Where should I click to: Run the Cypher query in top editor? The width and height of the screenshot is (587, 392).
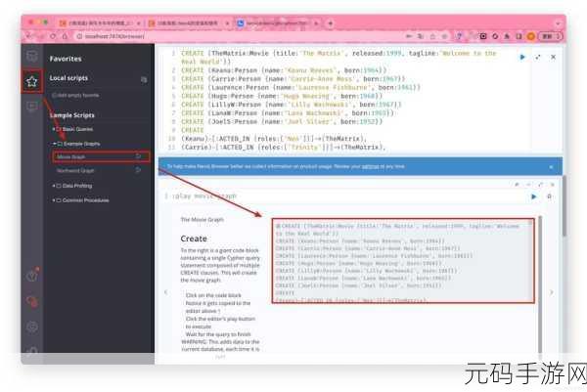[x=522, y=58]
